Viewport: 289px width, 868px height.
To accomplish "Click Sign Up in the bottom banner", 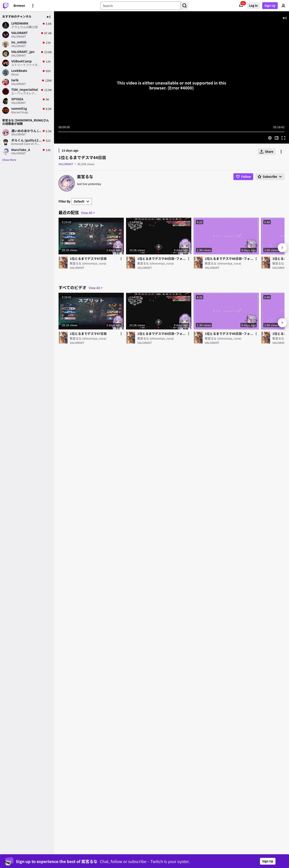I will [x=267, y=861].
